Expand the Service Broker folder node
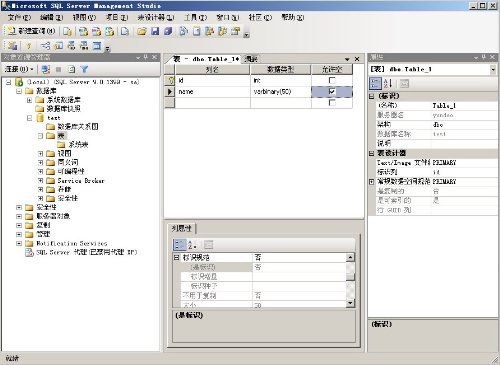The image size is (500, 365). 40,180
